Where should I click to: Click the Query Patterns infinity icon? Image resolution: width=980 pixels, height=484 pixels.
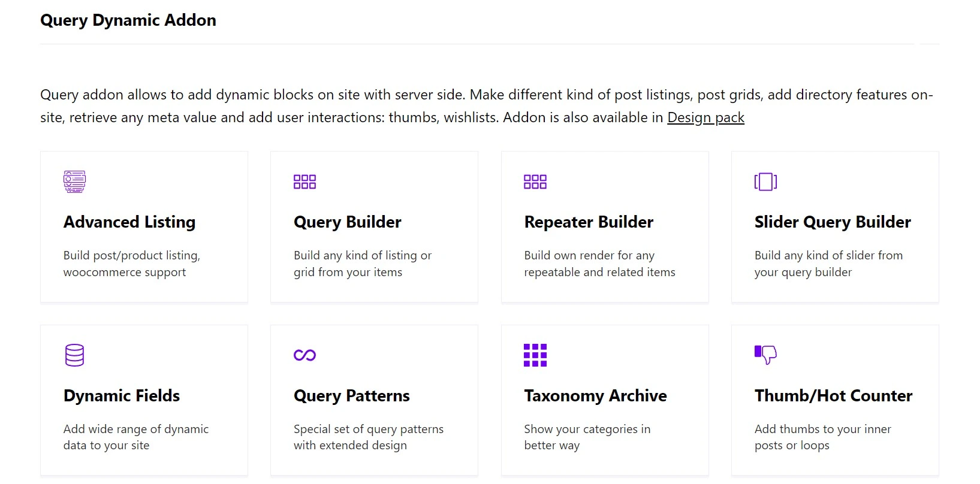pyautogui.click(x=304, y=355)
